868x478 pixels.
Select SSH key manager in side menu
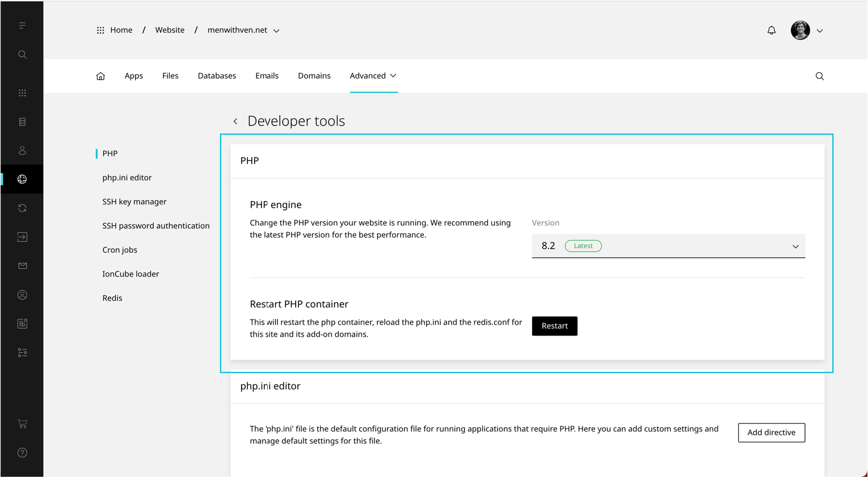134,202
